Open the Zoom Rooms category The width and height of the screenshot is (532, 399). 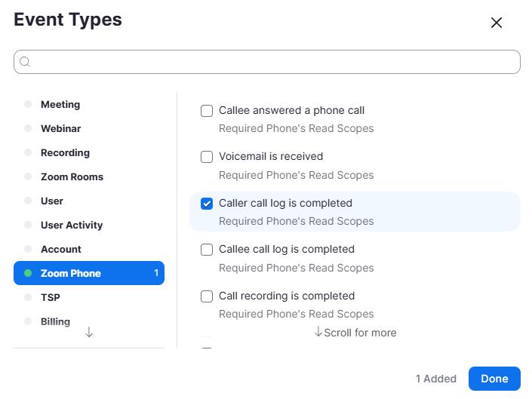(x=72, y=176)
